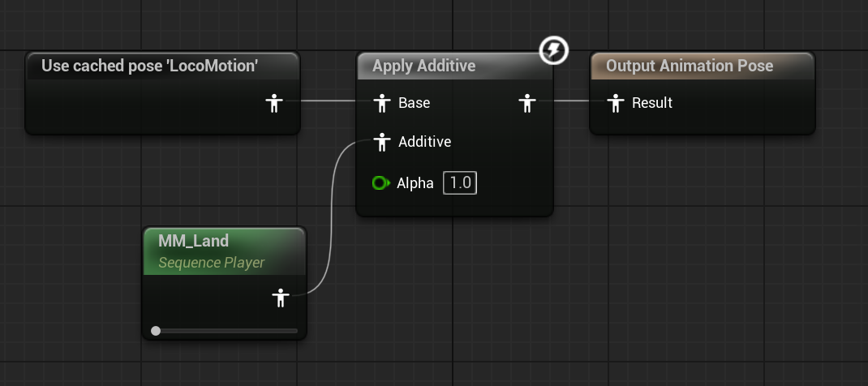This screenshot has height=386, width=868.
Task: Select the MM_Land node title
Action: point(193,241)
